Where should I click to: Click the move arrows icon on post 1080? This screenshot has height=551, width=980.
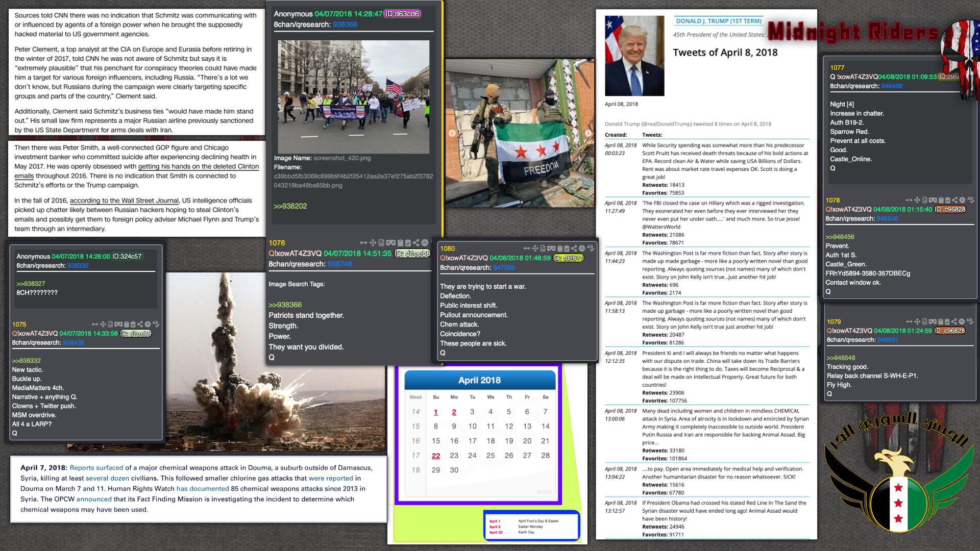535,248
